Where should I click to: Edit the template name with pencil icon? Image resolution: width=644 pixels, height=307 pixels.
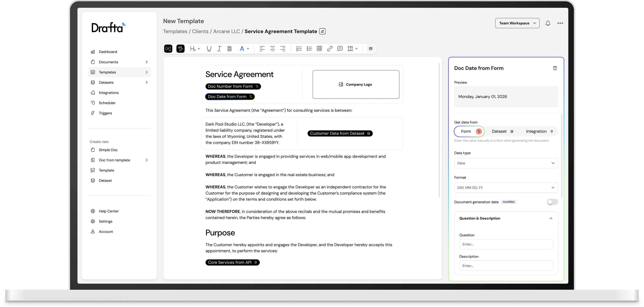click(322, 32)
